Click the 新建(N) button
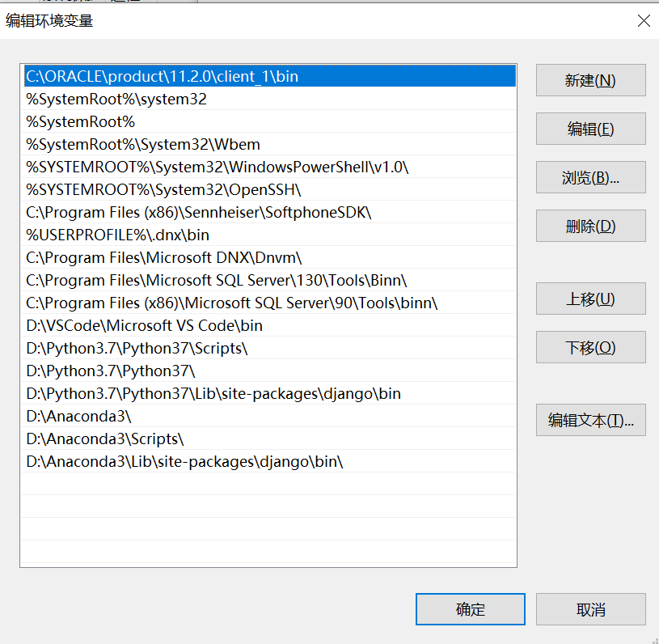This screenshot has width=659, height=644. pyautogui.click(x=590, y=80)
